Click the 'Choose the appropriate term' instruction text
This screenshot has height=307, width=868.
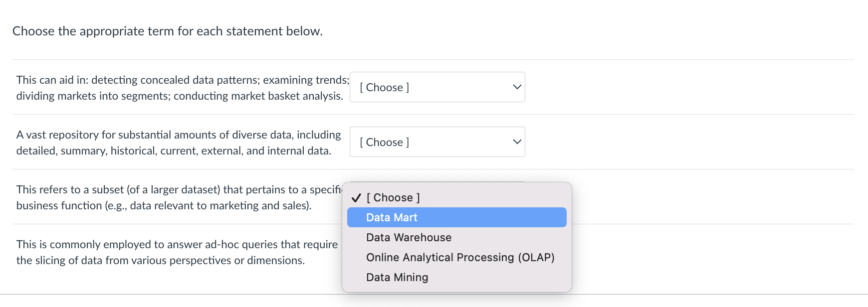tap(168, 31)
